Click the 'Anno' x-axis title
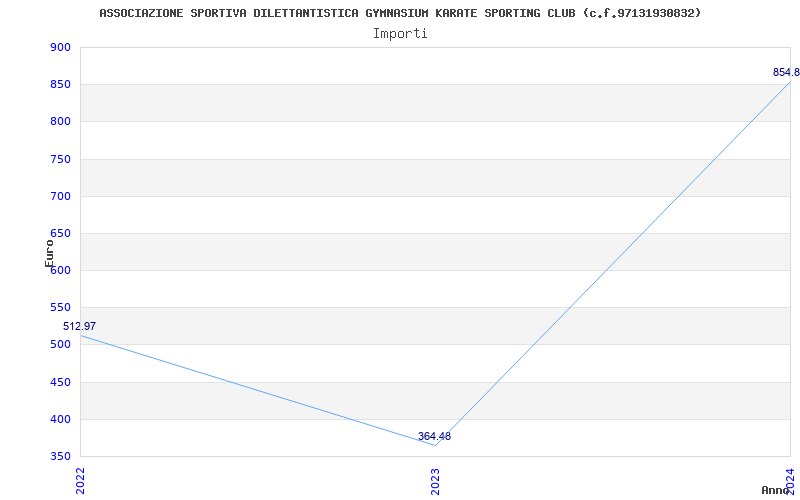The image size is (800, 500). pyautogui.click(x=775, y=490)
